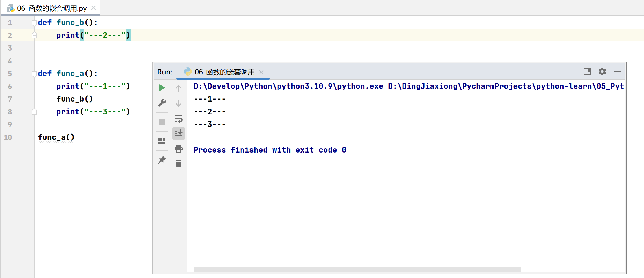644x278 pixels.
Task: Click the python.exe path in console output
Action: point(288,86)
